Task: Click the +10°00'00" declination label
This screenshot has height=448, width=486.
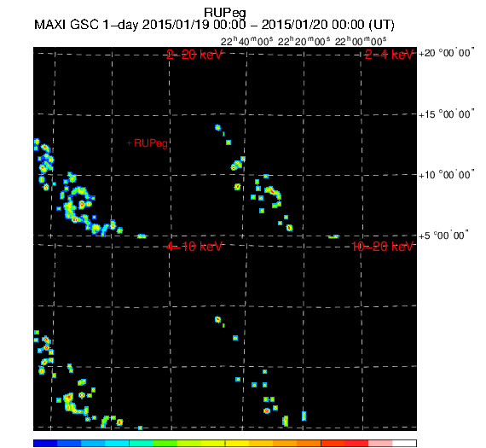Action: (446, 175)
